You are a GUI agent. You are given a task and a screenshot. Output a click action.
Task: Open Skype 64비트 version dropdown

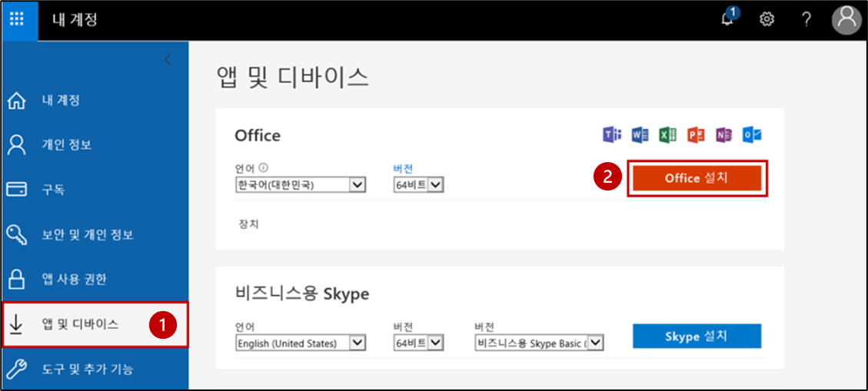tap(418, 343)
